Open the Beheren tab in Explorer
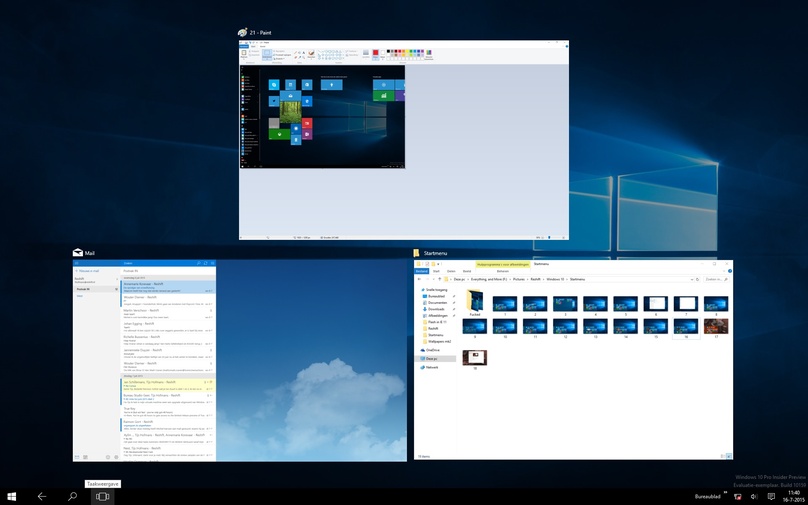The width and height of the screenshot is (808, 505). click(503, 271)
